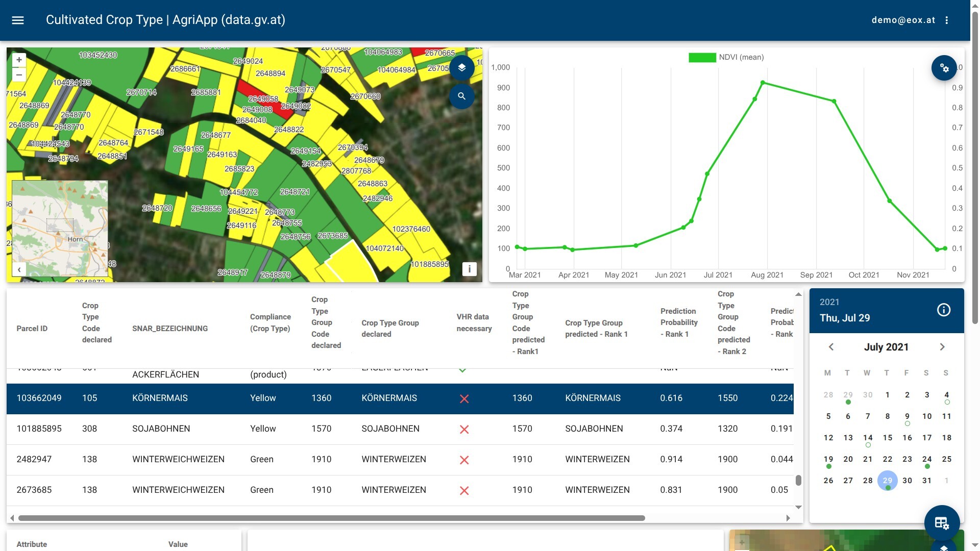Screen dimensions: 980x551
Task: Zoom out on the parcel map
Action: pyautogui.click(x=19, y=75)
